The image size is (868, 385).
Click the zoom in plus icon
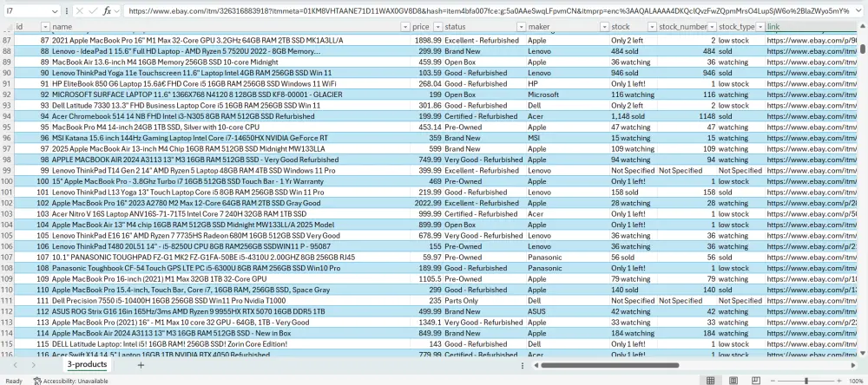coord(841,381)
